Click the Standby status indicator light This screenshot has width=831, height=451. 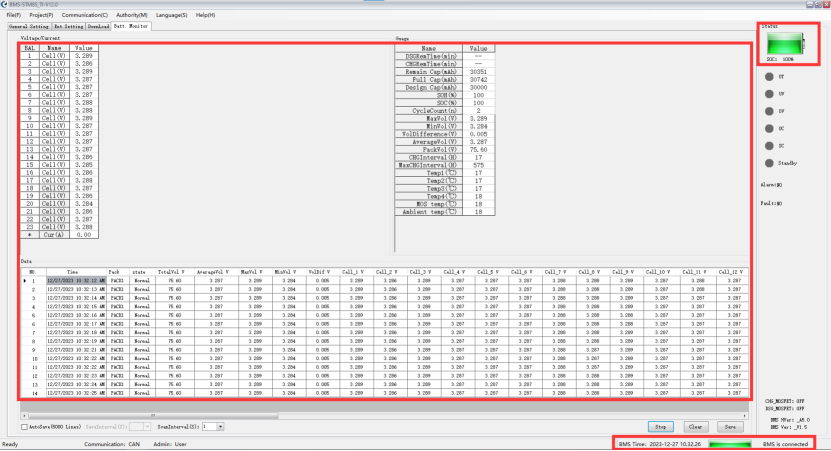pos(767,162)
